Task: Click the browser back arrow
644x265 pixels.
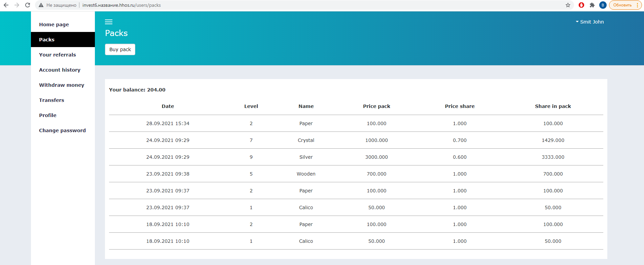Action: 6,5
